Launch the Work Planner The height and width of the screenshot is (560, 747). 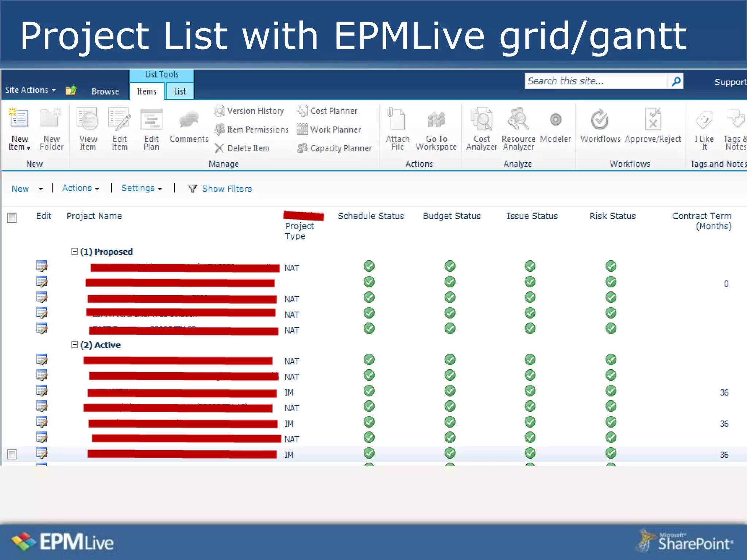tap(329, 129)
